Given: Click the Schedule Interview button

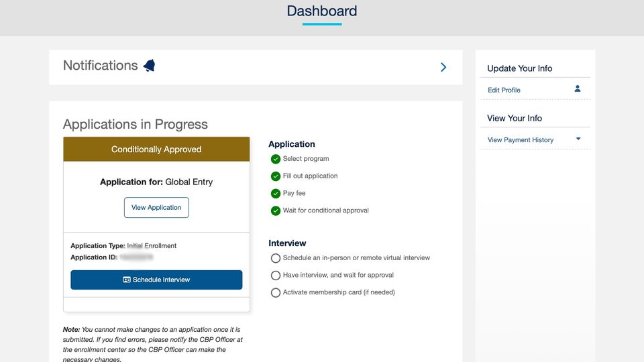Looking at the screenshot, I should (156, 280).
